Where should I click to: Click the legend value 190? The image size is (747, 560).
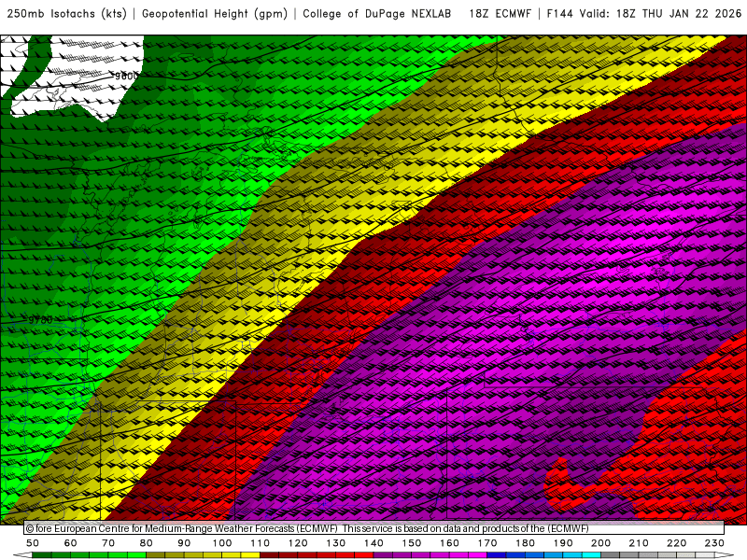point(563,543)
